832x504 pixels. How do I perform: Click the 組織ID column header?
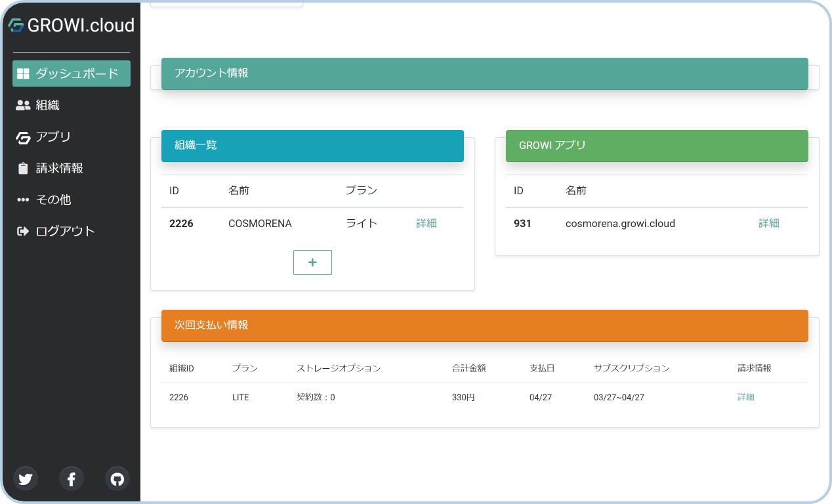click(x=182, y=368)
